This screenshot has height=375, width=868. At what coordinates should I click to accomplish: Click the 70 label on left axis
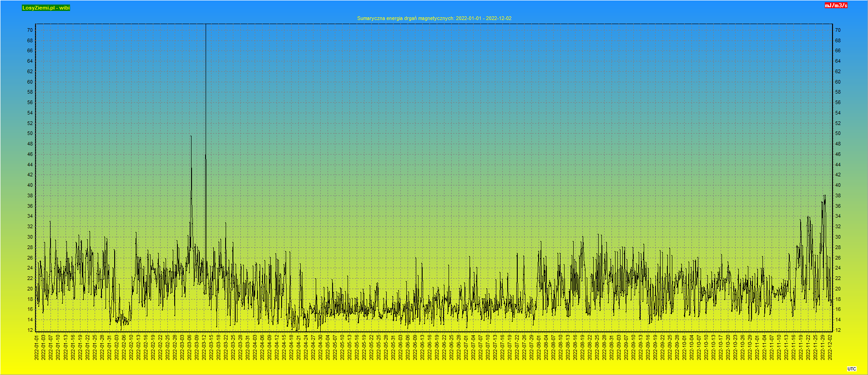pyautogui.click(x=30, y=30)
